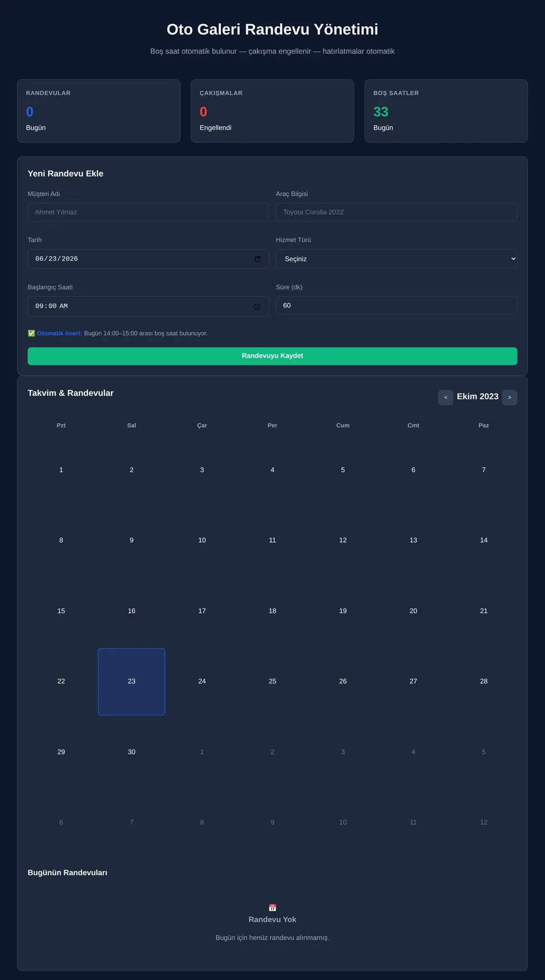The height and width of the screenshot is (980, 545).
Task: Click the Boş Saatler stat card
Action: pos(446,111)
